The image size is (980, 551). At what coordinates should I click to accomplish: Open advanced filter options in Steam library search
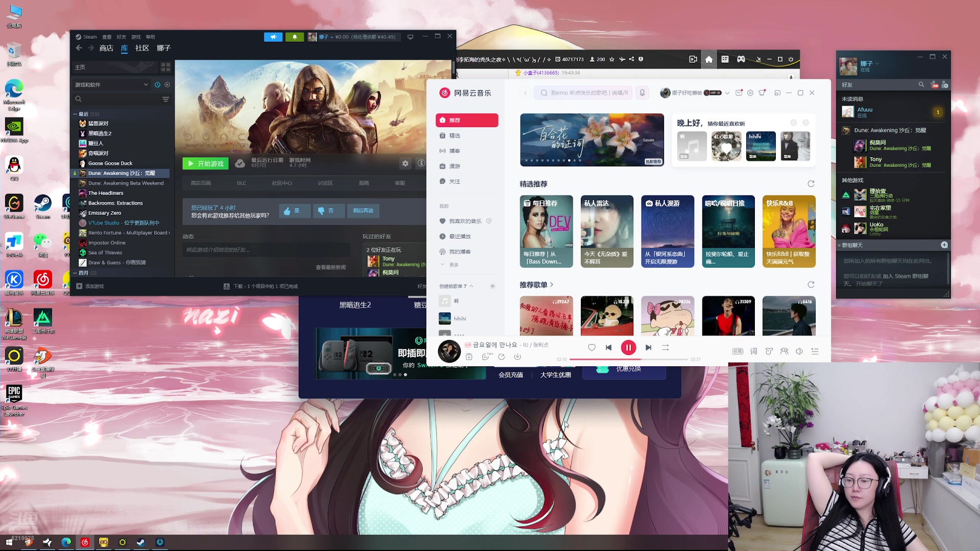[x=165, y=99]
